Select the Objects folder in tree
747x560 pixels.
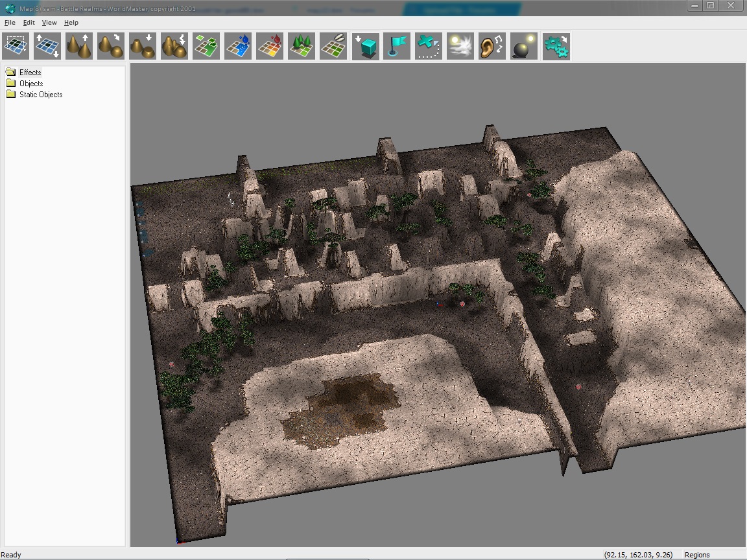tap(31, 84)
